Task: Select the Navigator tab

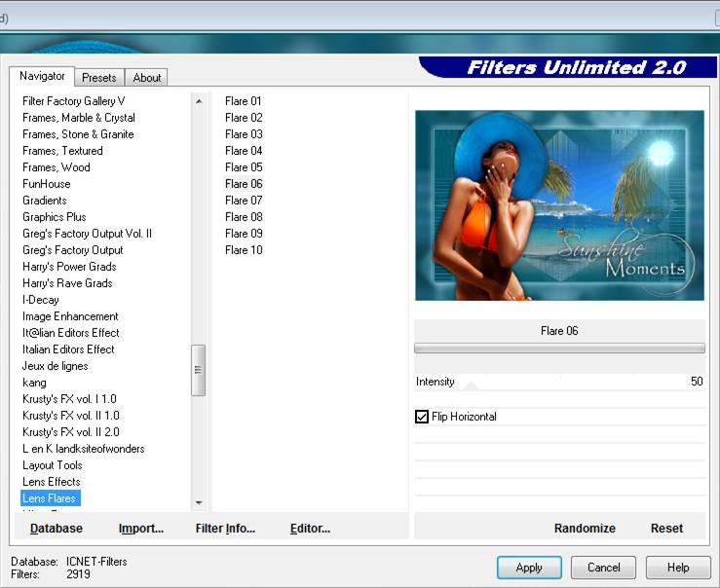Action: tap(42, 77)
